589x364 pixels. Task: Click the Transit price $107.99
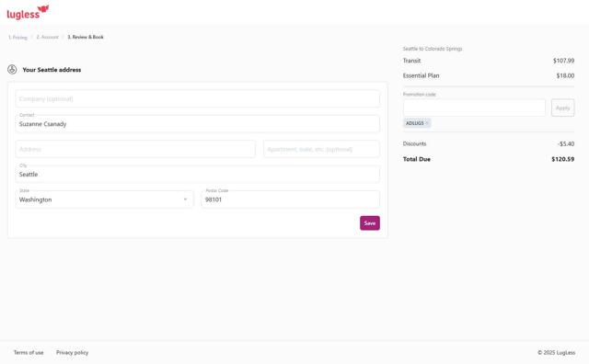(x=563, y=61)
